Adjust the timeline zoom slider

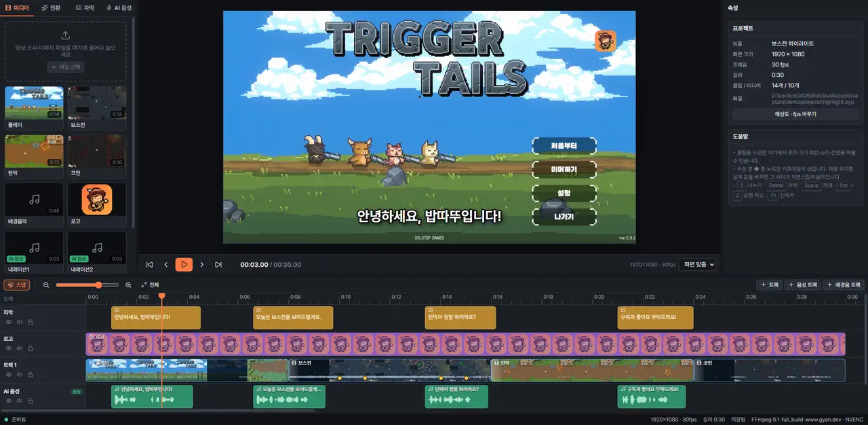(x=87, y=285)
